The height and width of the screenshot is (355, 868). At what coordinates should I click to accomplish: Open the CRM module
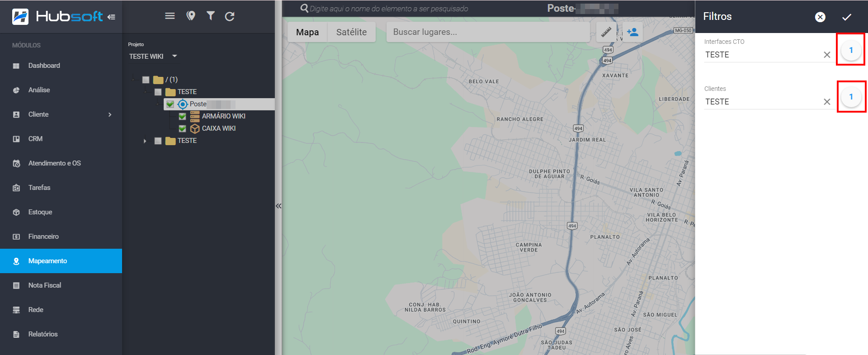click(61, 139)
